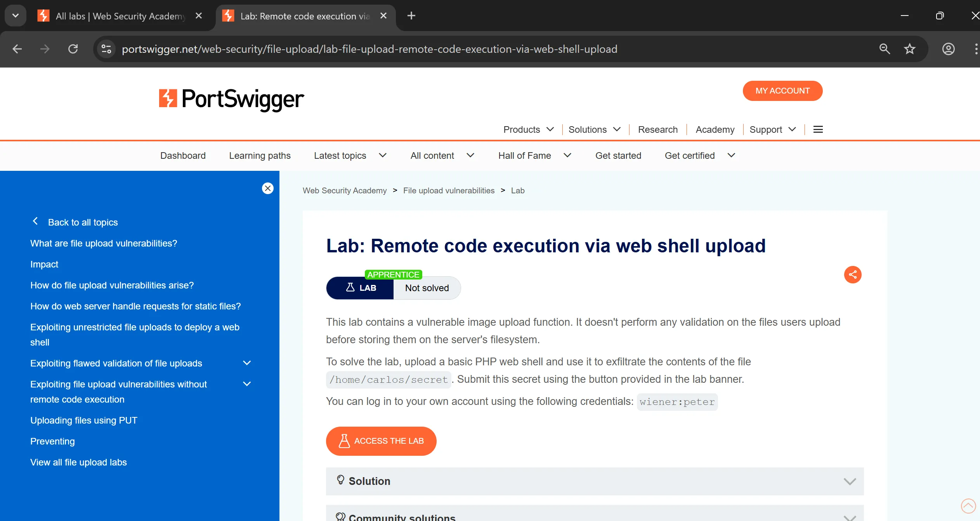Close the blue sidebar panel
This screenshot has height=521, width=980.
pyautogui.click(x=267, y=188)
